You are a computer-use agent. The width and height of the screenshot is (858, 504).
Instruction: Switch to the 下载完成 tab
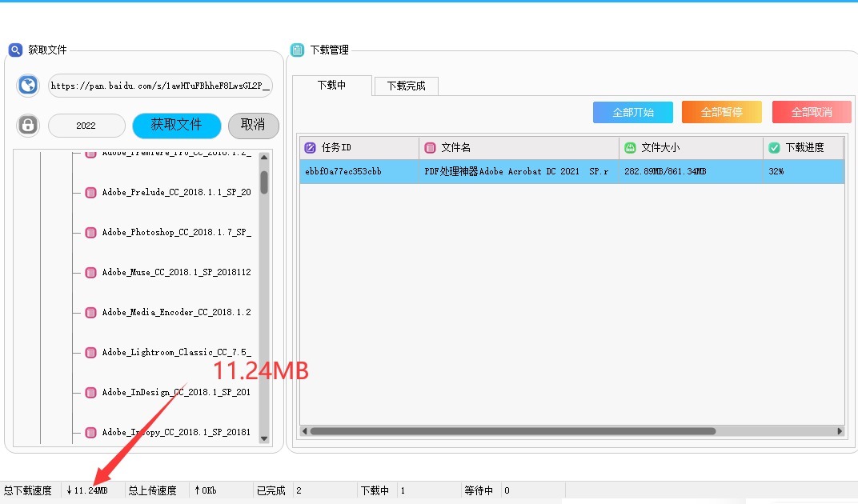(406, 86)
